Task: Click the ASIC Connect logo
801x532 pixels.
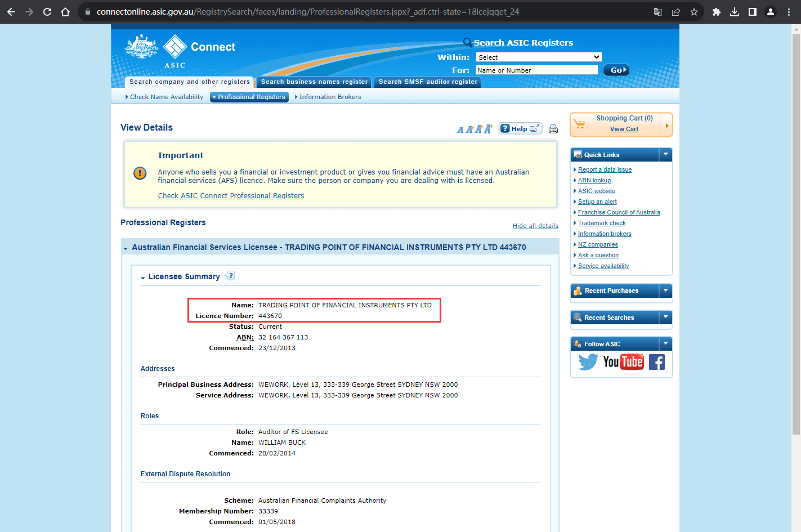Action: point(180,51)
